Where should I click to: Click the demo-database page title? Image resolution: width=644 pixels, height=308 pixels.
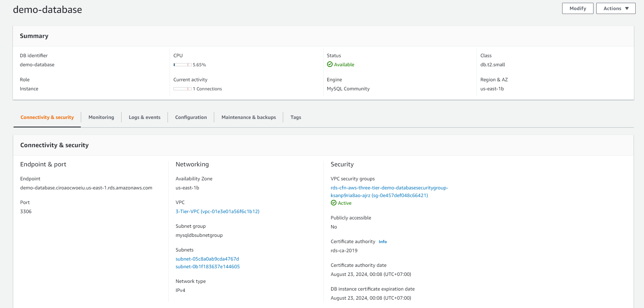coord(47,9)
